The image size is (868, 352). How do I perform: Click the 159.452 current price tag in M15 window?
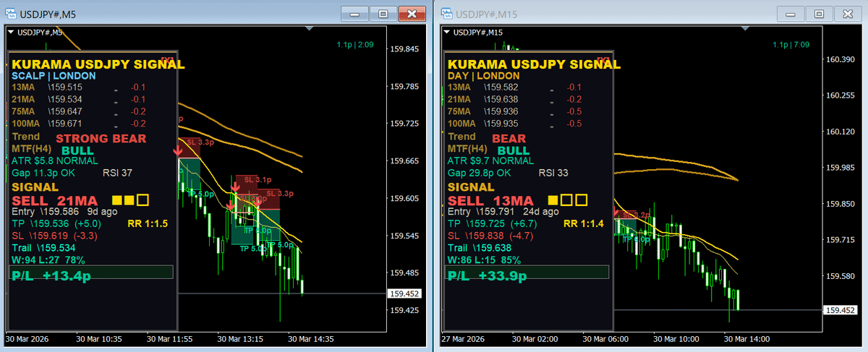840,309
